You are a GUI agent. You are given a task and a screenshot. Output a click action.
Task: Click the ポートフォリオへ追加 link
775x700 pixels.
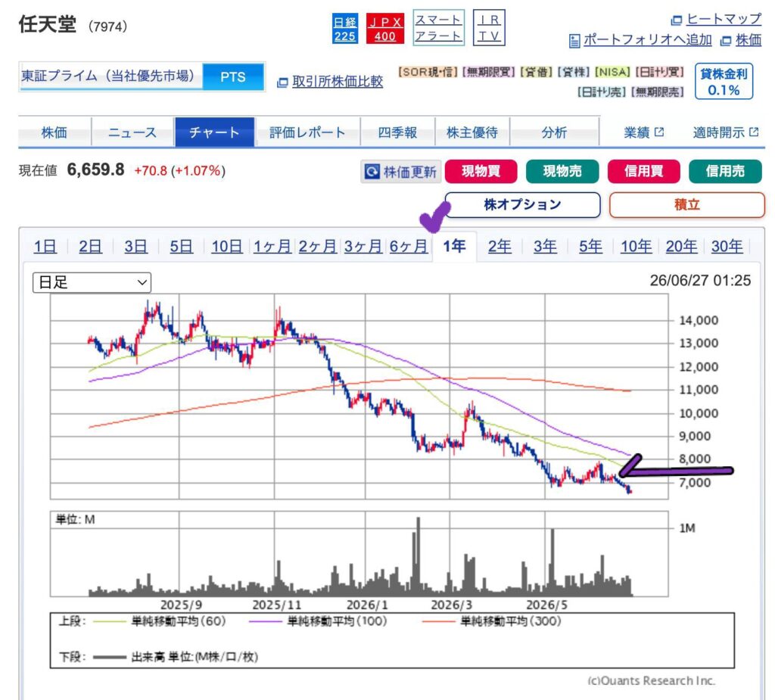(x=648, y=39)
